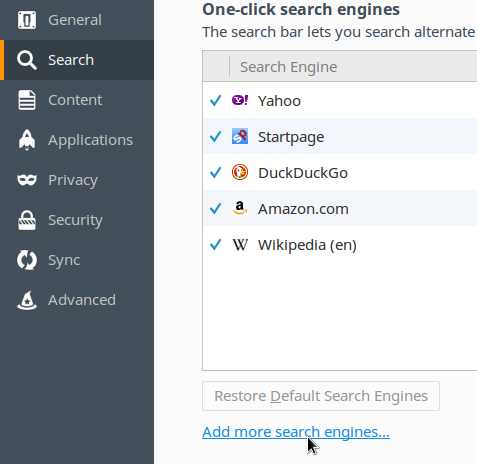
Task: Click the Advanced wizard hat icon
Action: coord(27,300)
